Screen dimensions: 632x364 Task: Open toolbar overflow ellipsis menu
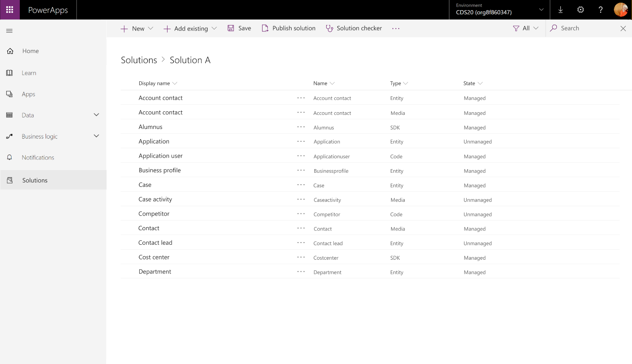click(396, 28)
